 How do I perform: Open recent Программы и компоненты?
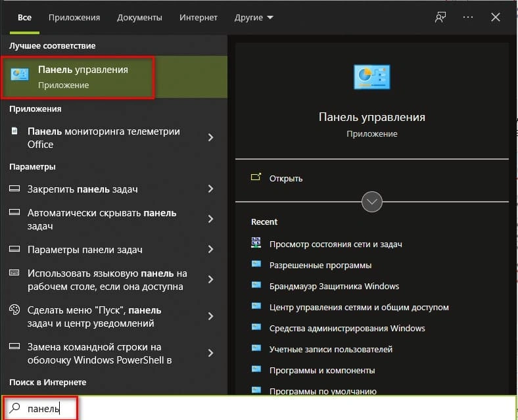pyautogui.click(x=322, y=371)
